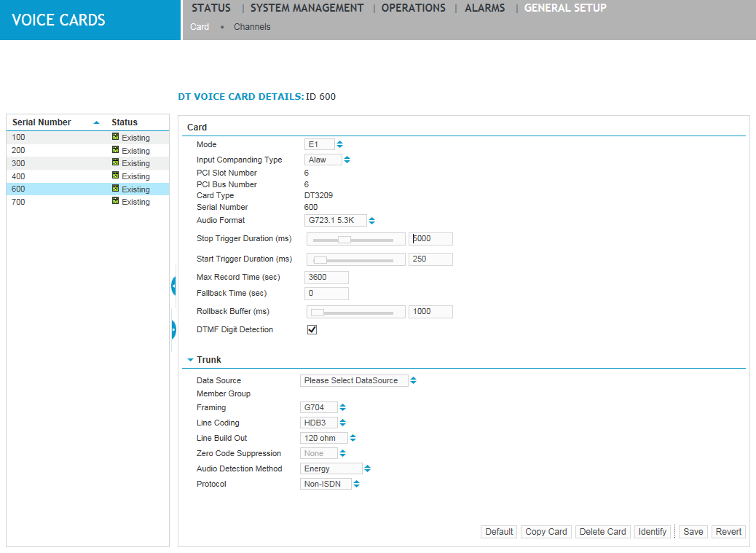The height and width of the screenshot is (553, 756).
Task: Switch to the Channels tab
Action: (x=252, y=27)
